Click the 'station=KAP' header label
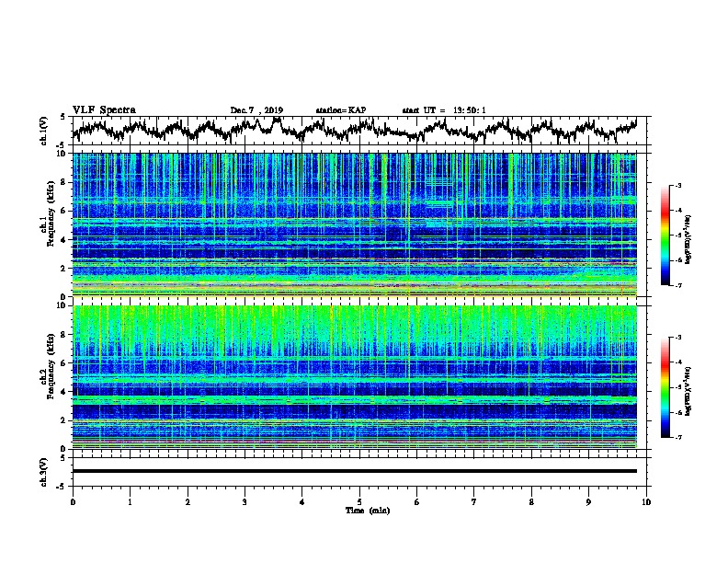The width and height of the screenshot is (728, 563). (x=341, y=110)
